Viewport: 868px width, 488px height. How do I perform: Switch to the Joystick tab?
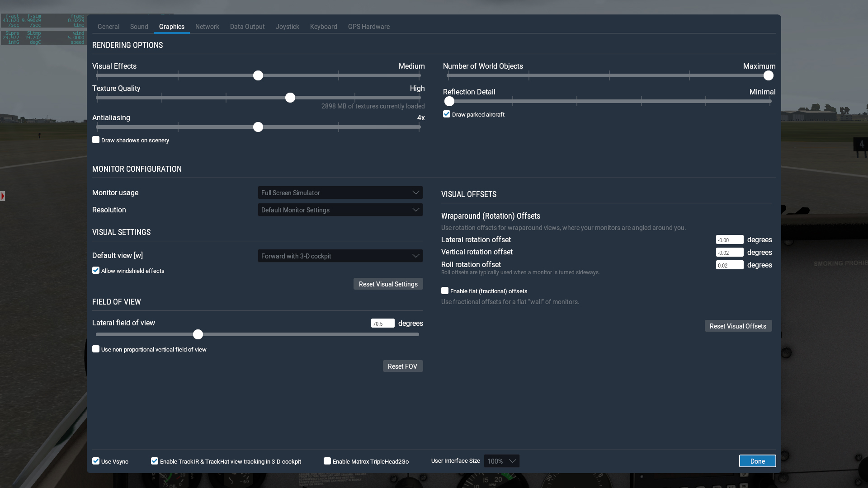pyautogui.click(x=287, y=27)
